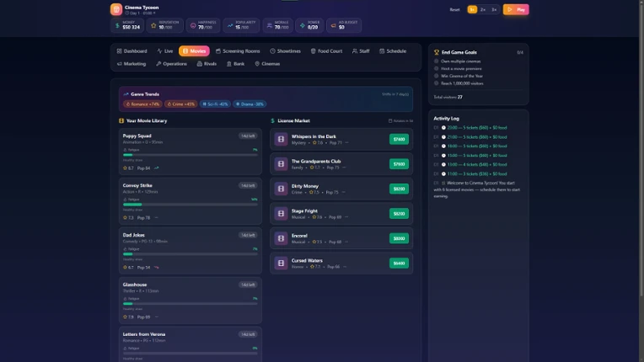Buy Encore! for $8000
This screenshot has height=362, width=644.
pyautogui.click(x=399, y=238)
